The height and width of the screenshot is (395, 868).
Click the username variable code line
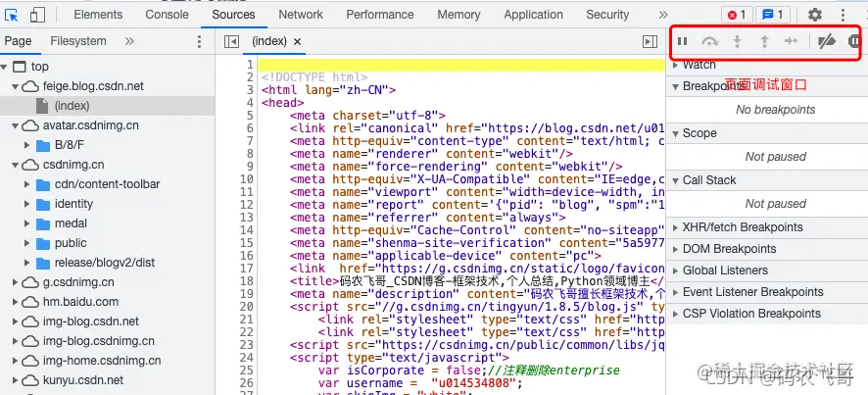pos(420,383)
